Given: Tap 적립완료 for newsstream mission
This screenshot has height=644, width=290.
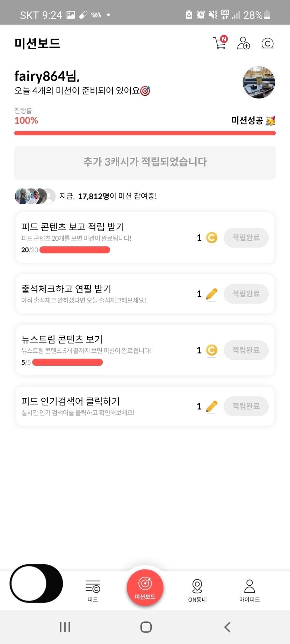Looking at the screenshot, I should [x=246, y=350].
